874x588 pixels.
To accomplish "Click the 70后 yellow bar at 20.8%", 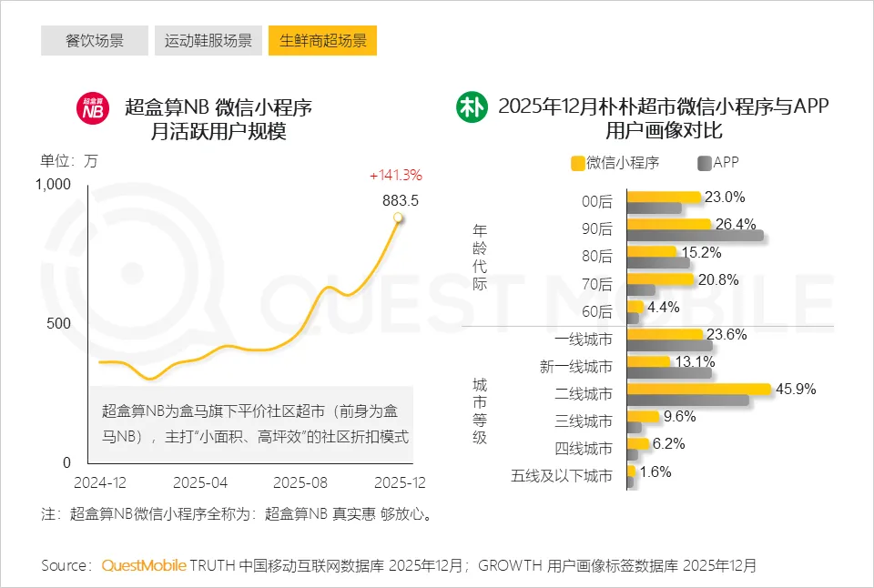I will coord(661,279).
